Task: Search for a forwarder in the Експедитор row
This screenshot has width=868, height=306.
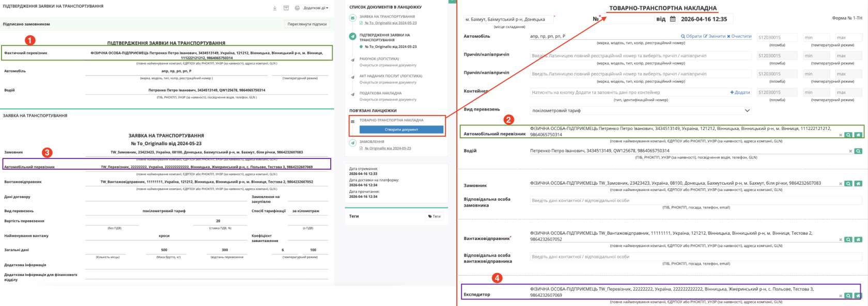Action: [848, 296]
